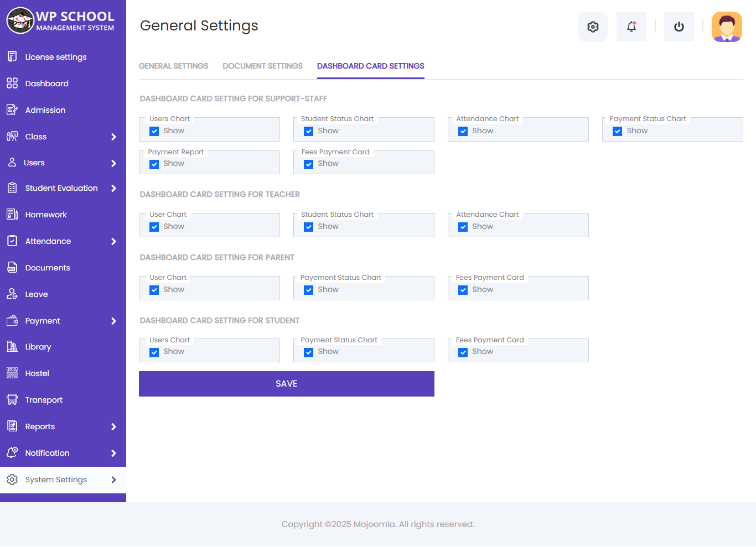Click the Library books icon
Viewport: 756px width, 547px height.
coord(12,346)
